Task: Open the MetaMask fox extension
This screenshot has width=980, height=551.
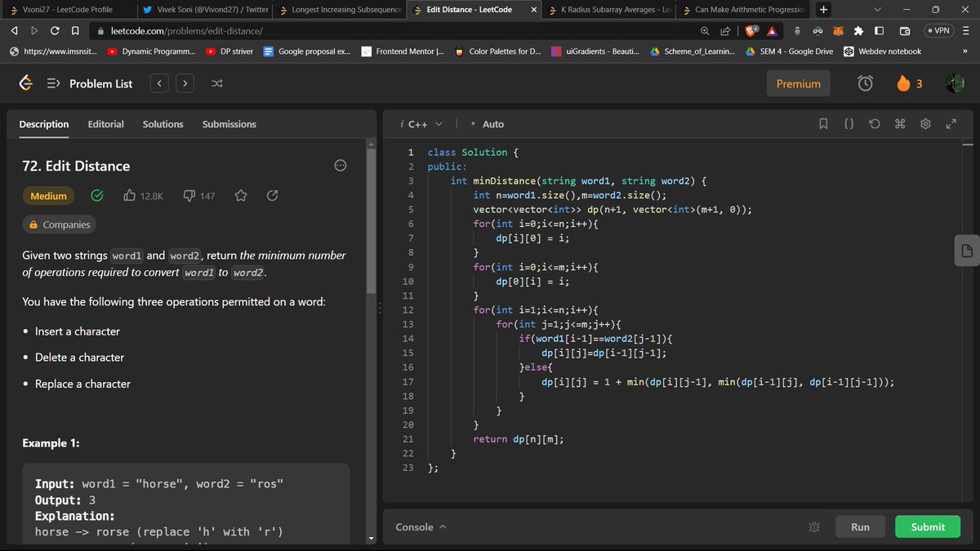Action: [x=838, y=31]
